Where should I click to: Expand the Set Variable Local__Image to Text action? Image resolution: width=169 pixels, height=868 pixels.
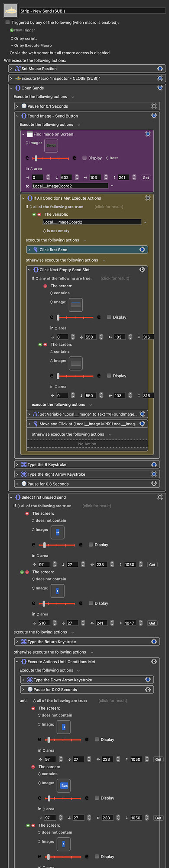(x=29, y=414)
